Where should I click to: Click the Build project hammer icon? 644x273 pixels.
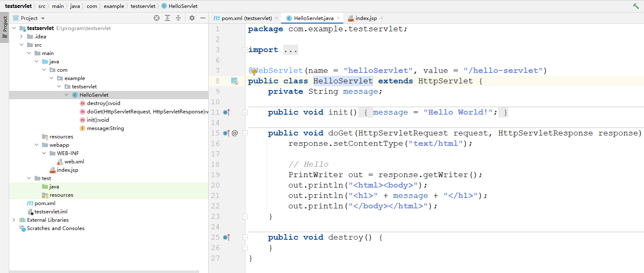tap(636, 6)
